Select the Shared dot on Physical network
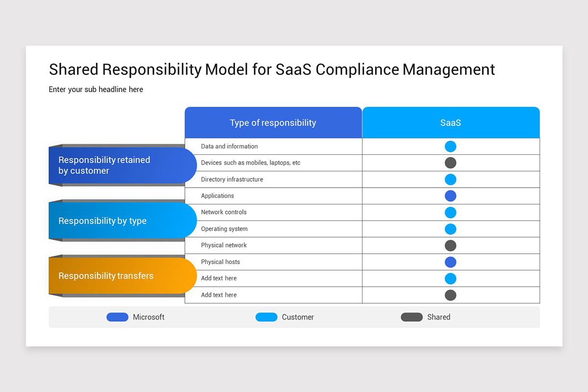This screenshot has width=588, height=392. pos(450,245)
